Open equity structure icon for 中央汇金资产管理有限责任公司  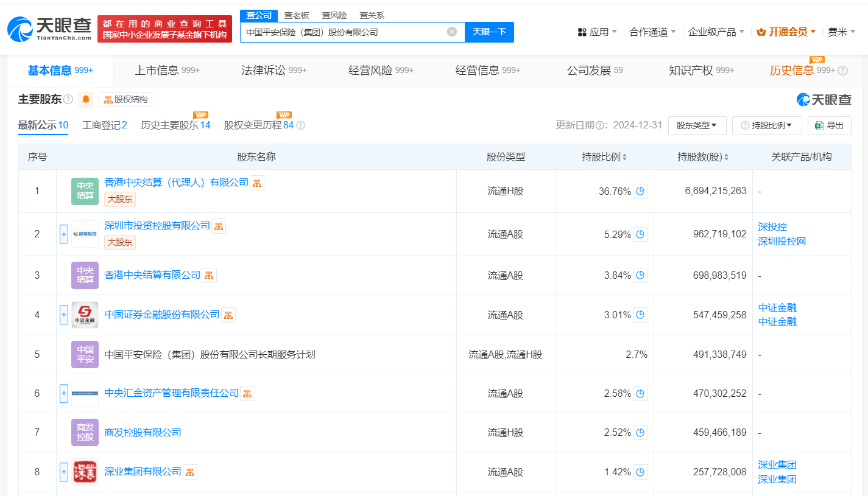point(247,393)
